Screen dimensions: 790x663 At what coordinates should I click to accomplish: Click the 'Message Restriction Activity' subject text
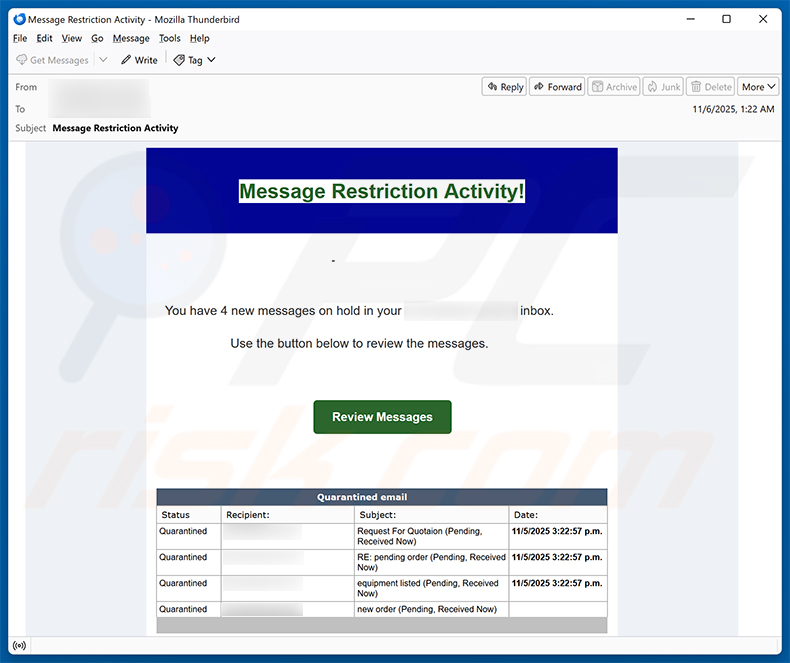point(115,128)
